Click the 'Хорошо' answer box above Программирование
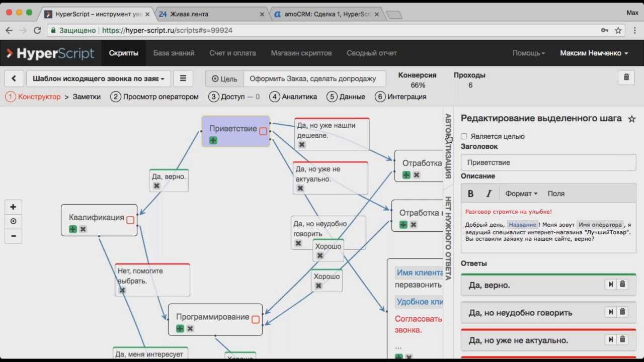Image resolution: width=644 pixels, height=362 pixels. pyautogui.click(x=327, y=281)
